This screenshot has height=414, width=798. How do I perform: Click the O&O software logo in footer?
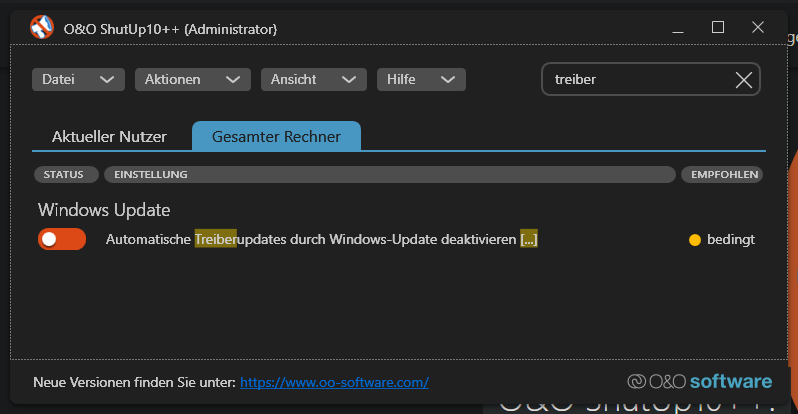700,381
